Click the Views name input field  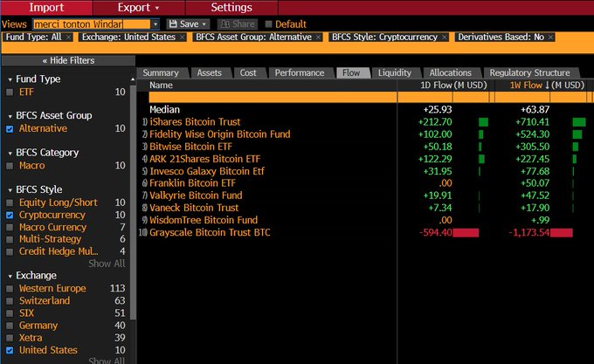pos(92,24)
